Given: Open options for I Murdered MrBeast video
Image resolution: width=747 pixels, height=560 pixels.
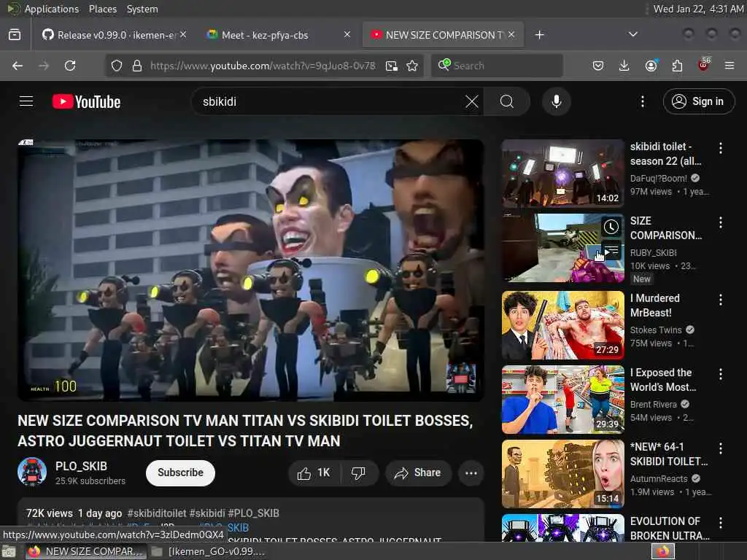Looking at the screenshot, I should click(x=720, y=300).
